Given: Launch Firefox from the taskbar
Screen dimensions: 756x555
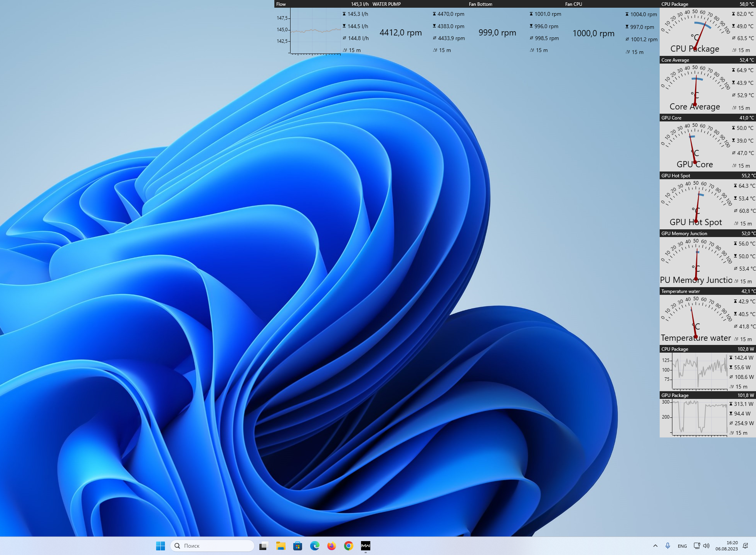Looking at the screenshot, I should tap(331, 546).
